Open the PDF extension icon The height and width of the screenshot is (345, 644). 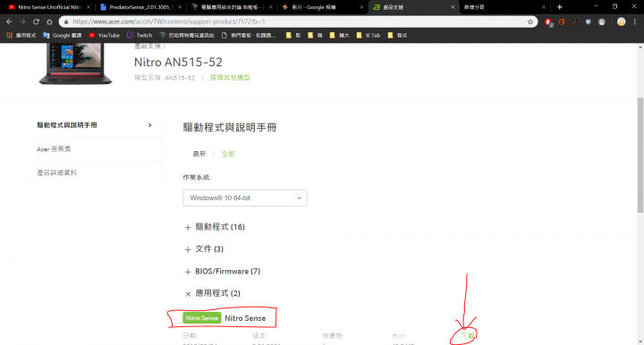click(x=575, y=22)
